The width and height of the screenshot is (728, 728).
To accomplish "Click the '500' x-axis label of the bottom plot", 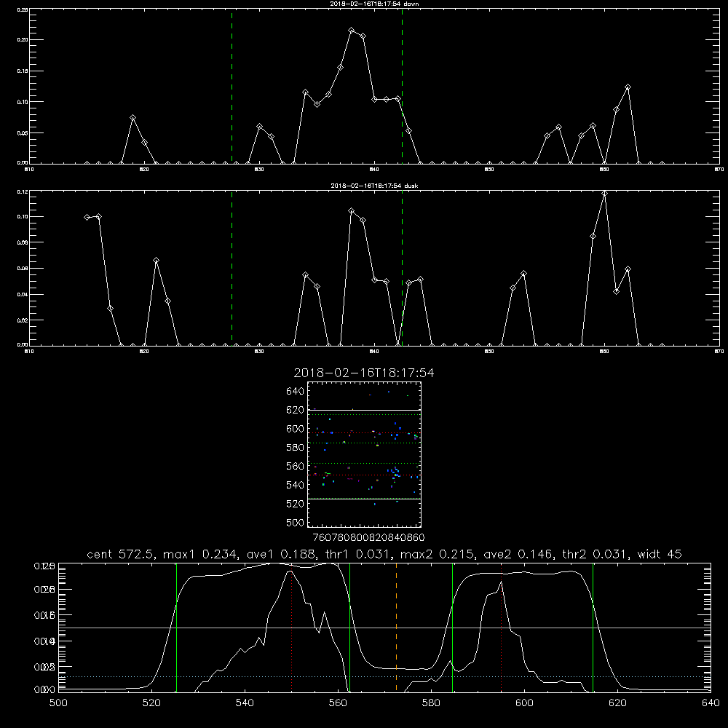I will coord(58,703).
